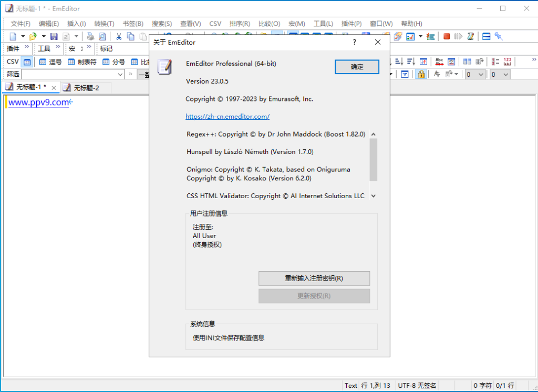Viewport: 538px width, 392px height.
Task: Select the 制表符 tab-separated mode
Action: click(x=82, y=62)
